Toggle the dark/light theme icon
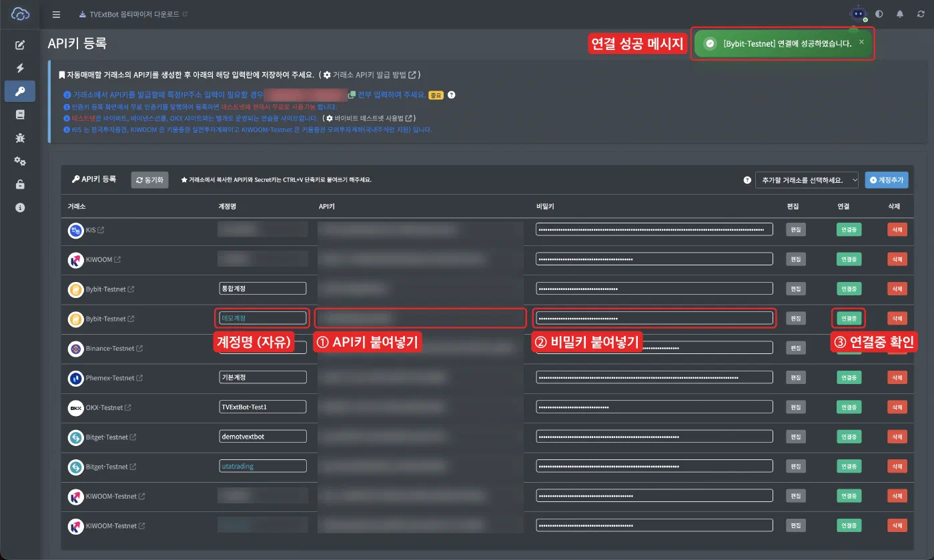Image resolution: width=934 pixels, height=560 pixels. click(879, 14)
